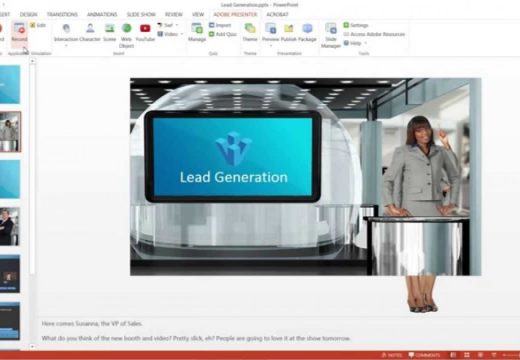Screen dimensions: 520x360
Task: Select the man in suit slide thumbnail
Action: (x=9, y=226)
